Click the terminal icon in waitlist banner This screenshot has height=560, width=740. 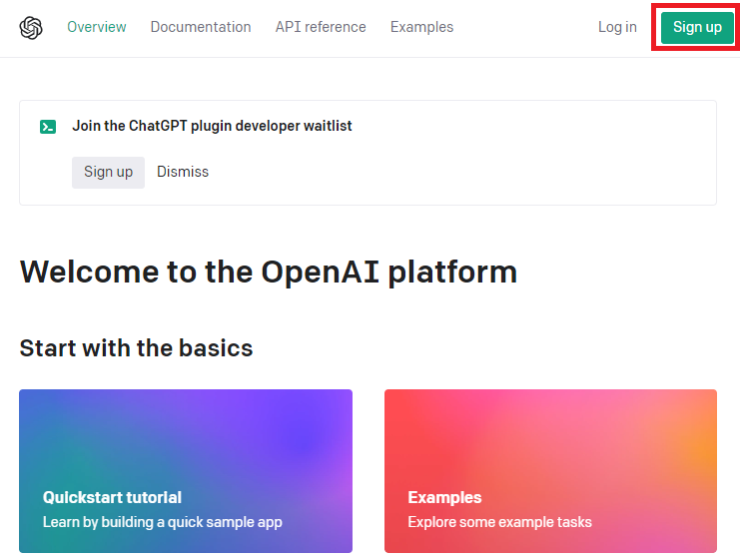[48, 127]
